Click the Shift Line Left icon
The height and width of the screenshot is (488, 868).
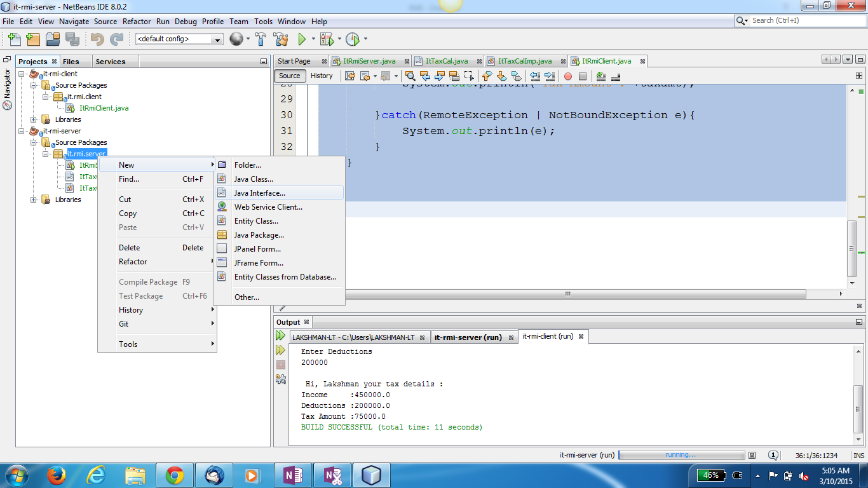coord(534,76)
